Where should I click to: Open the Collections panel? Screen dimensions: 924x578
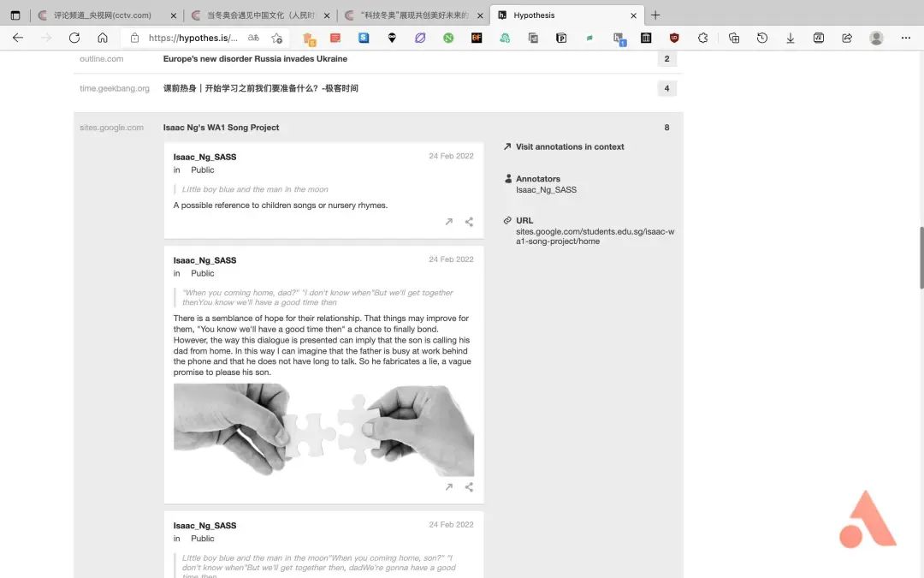(x=734, y=38)
